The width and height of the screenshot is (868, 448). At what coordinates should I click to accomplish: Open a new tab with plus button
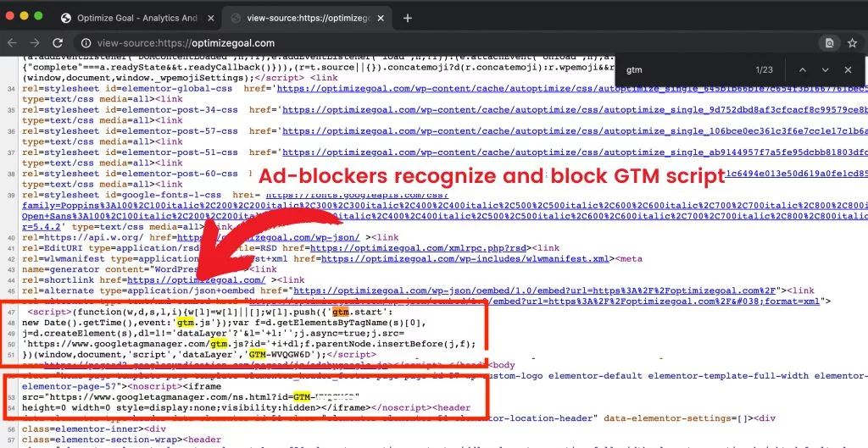coord(408,19)
